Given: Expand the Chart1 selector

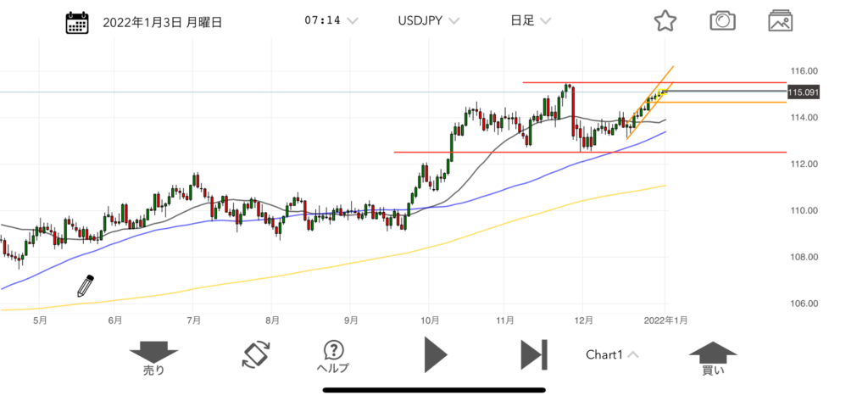Looking at the screenshot, I should (x=612, y=354).
